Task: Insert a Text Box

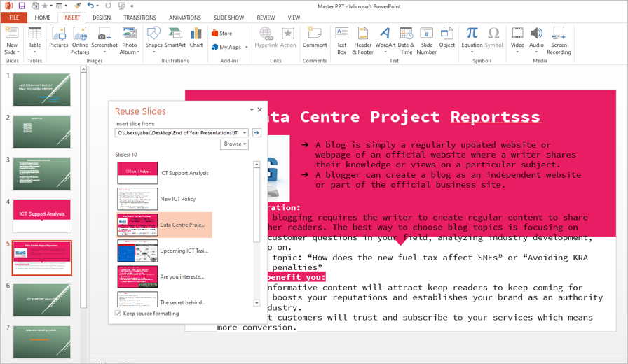Action: tap(341, 38)
